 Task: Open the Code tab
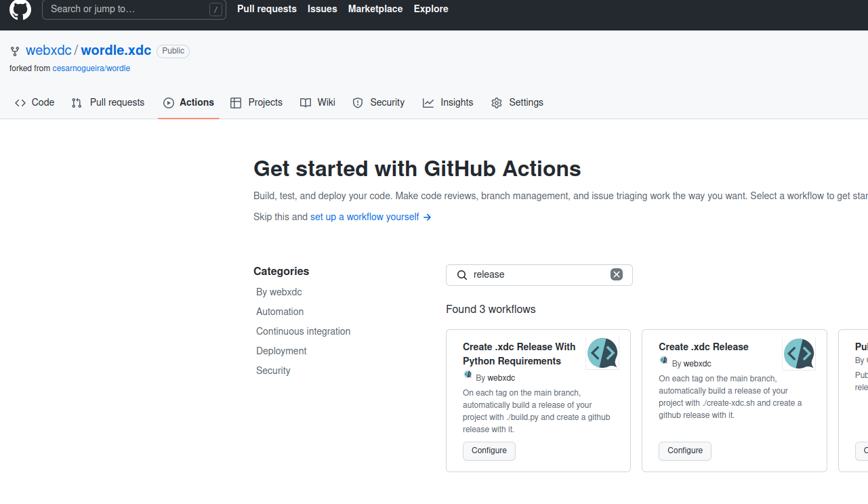pyautogui.click(x=35, y=102)
